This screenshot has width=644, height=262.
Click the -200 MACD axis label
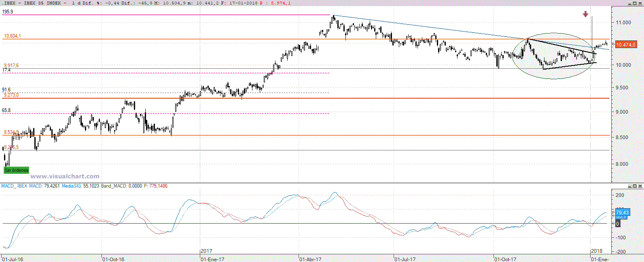pyautogui.click(x=621, y=252)
